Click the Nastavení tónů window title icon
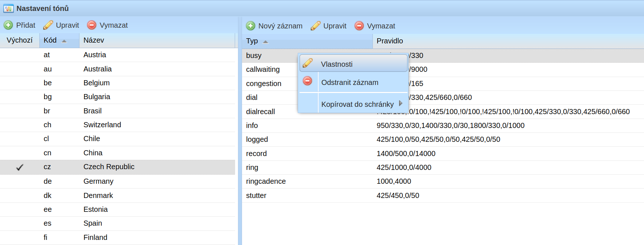This screenshot has height=245, width=644. click(x=8, y=8)
